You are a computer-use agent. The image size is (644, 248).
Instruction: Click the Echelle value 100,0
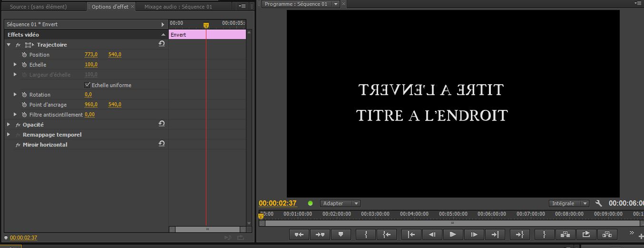91,65
